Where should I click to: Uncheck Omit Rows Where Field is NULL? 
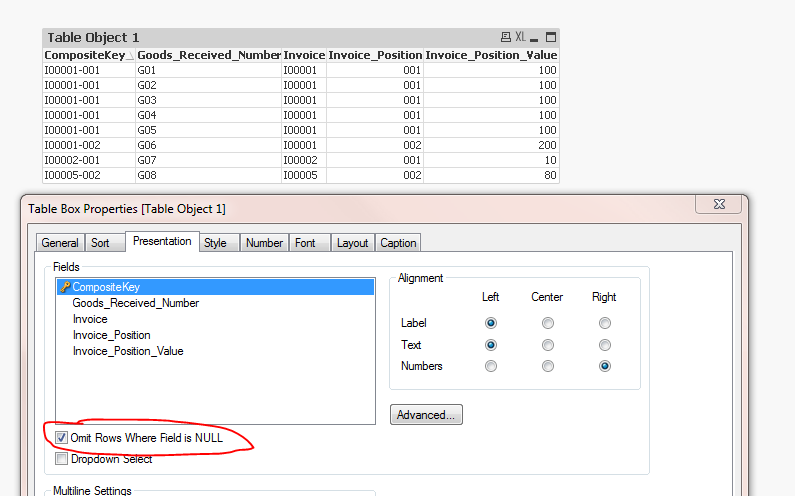(62, 438)
